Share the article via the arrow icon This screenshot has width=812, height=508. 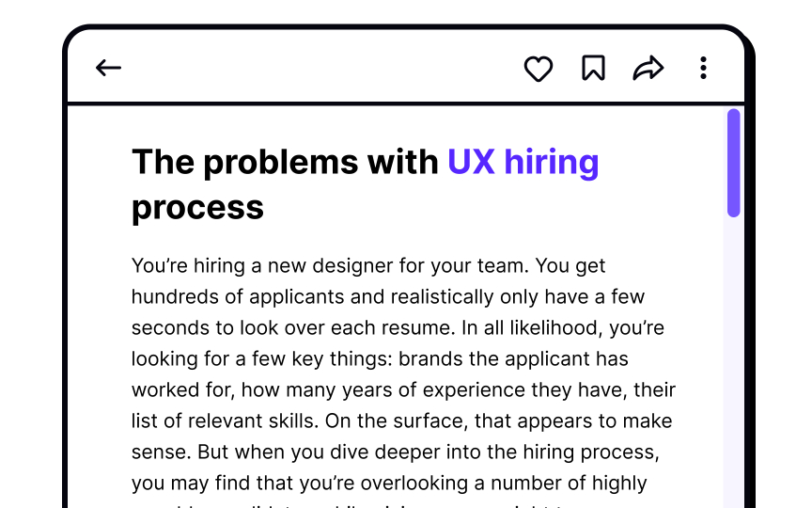pyautogui.click(x=648, y=68)
